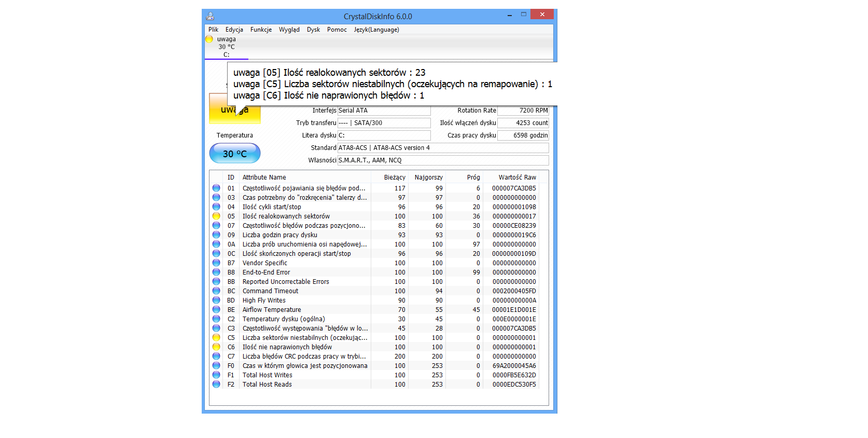The width and height of the screenshot is (868, 438).
Task: Click raw value 0002000405FD
Action: point(514,291)
